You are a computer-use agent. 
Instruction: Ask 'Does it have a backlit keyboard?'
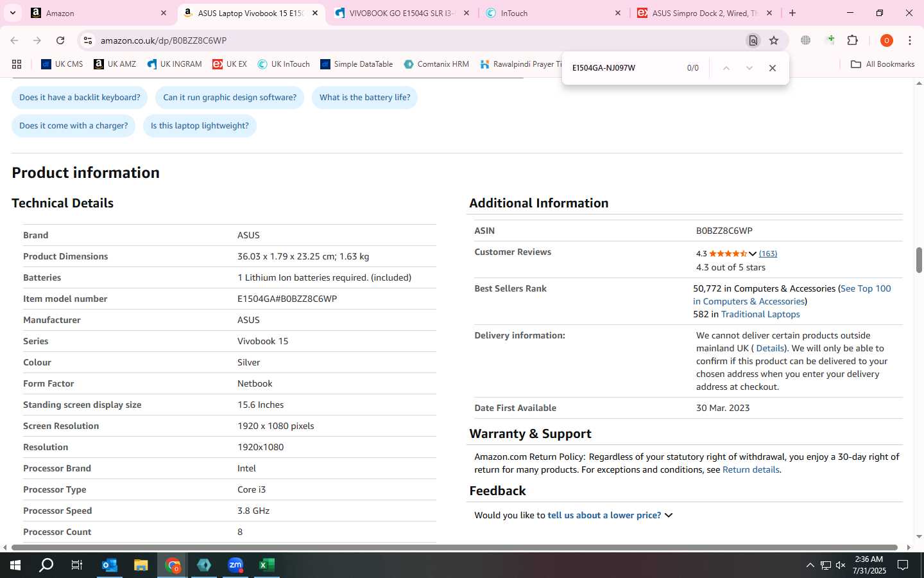(x=80, y=98)
